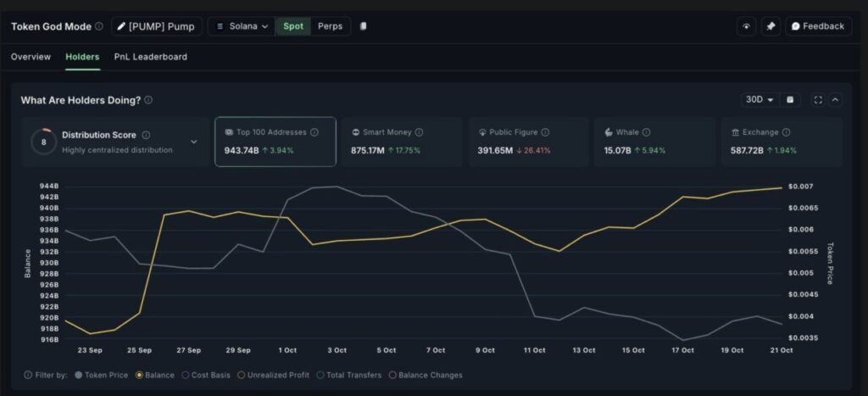The width and height of the screenshot is (868, 396).
Task: Enter fullscreen mode for the chart
Action: pyautogui.click(x=818, y=100)
